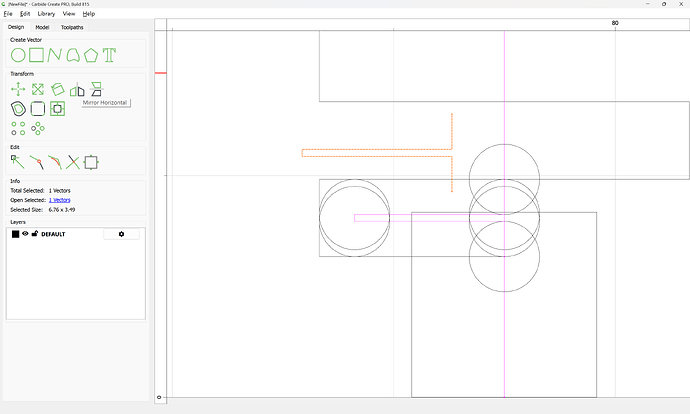Click the Open Selected '1 Vectors' link
690x414 pixels.
[59, 200]
